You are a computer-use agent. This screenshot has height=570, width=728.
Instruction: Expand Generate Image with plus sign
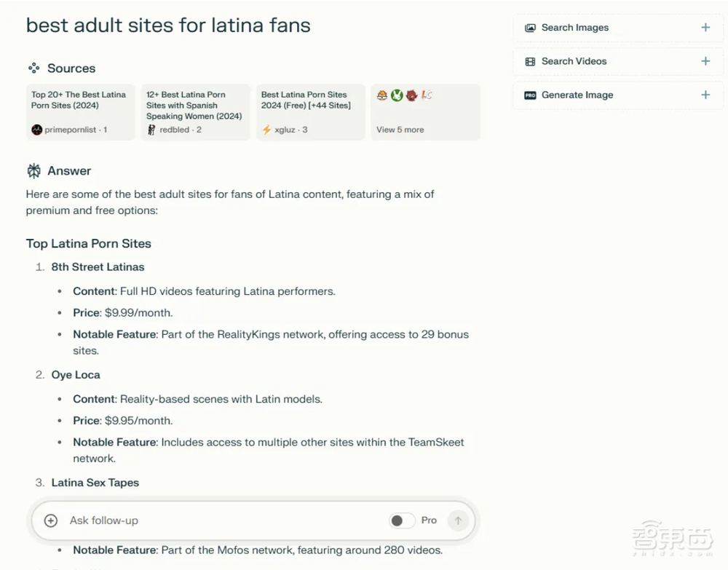(705, 95)
